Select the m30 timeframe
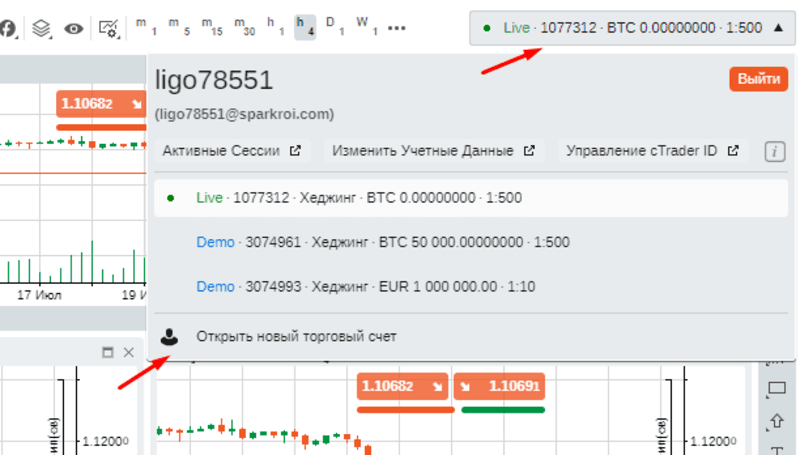800x455 pixels. pyautogui.click(x=244, y=27)
